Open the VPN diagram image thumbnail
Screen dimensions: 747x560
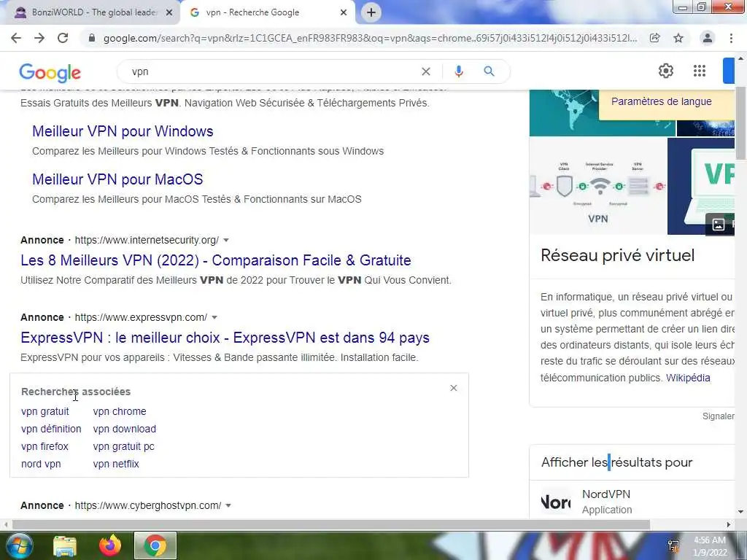[598, 186]
